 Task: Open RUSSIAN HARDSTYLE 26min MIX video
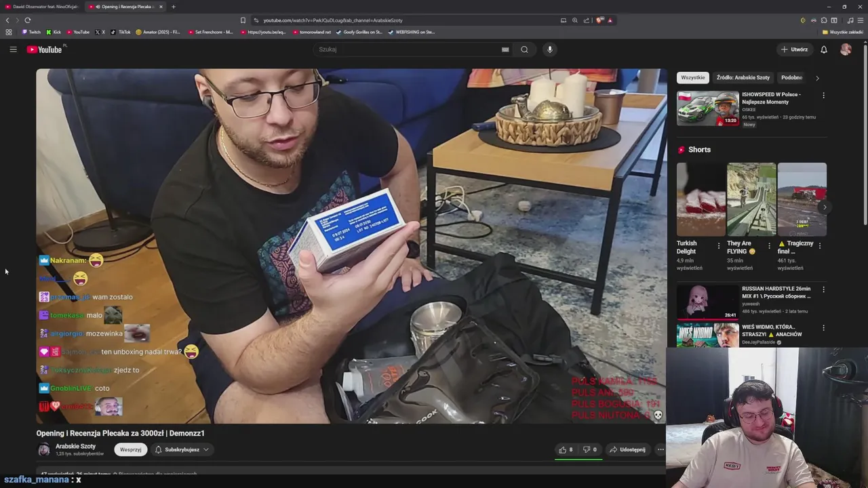[x=707, y=302]
